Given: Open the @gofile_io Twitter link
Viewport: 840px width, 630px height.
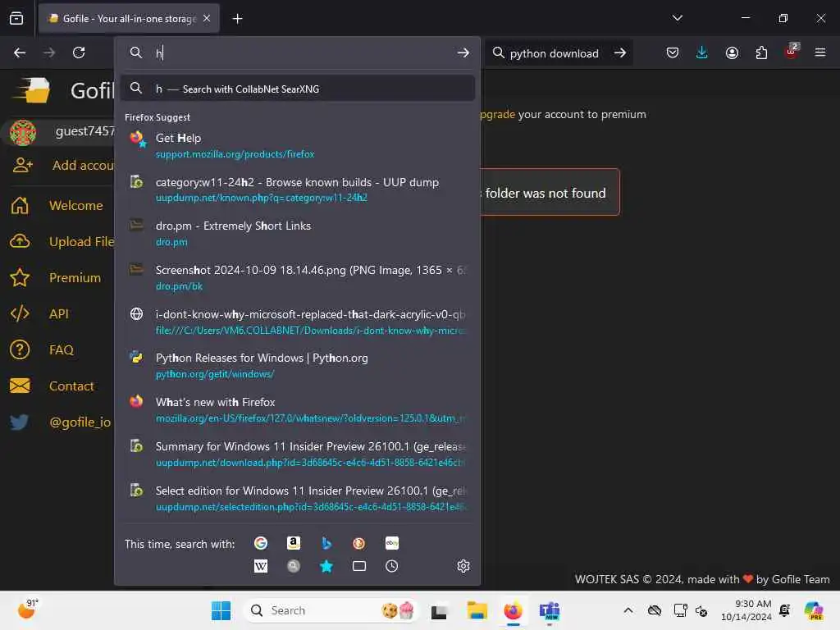Looking at the screenshot, I should [80, 422].
